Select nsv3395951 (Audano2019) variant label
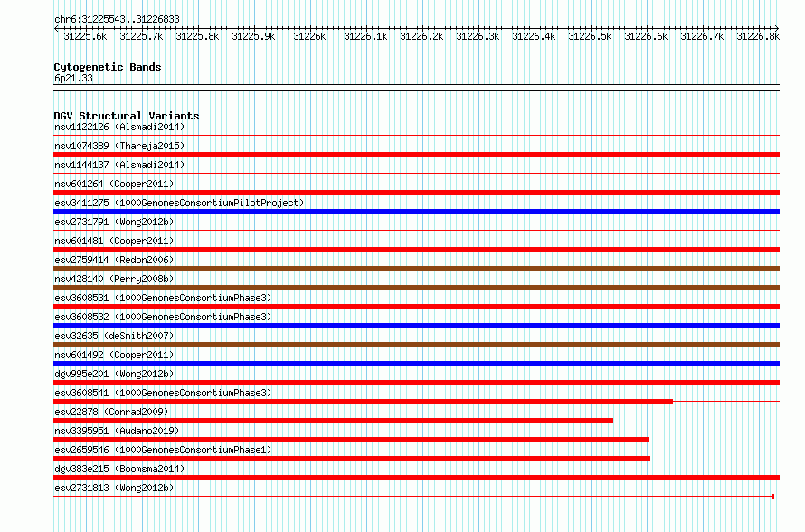The width and height of the screenshot is (805, 532). (117, 431)
